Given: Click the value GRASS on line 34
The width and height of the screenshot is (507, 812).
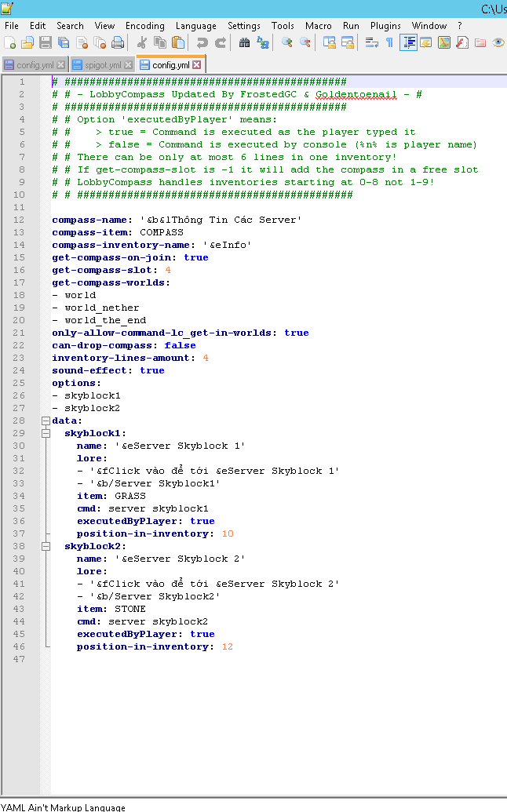Looking at the screenshot, I should click(x=130, y=496).
